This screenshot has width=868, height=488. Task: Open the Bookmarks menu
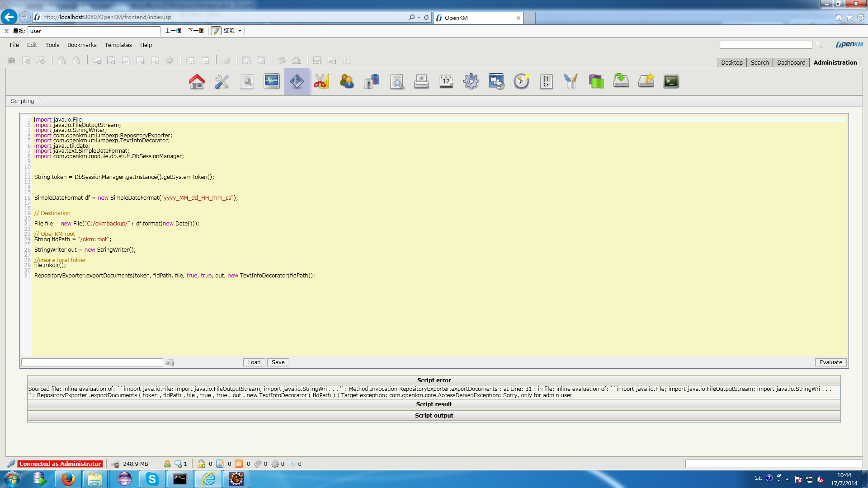(82, 45)
